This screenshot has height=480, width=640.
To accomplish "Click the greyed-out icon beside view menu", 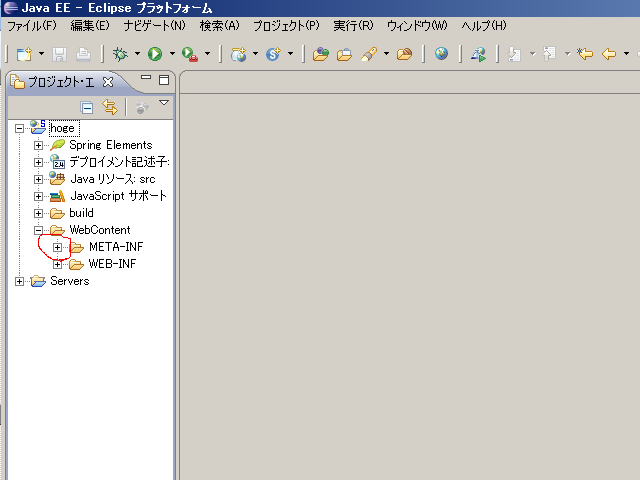I will (142, 107).
